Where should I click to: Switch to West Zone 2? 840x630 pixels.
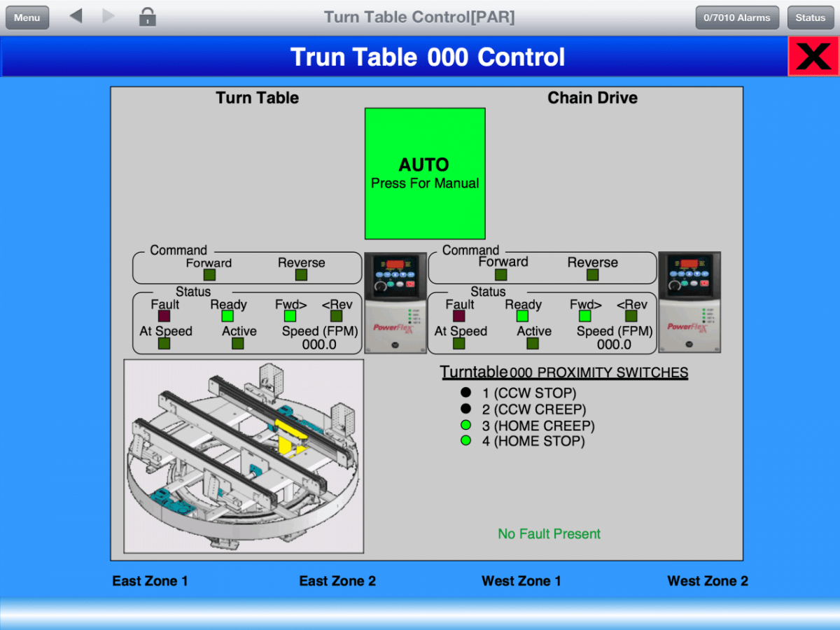pos(708,581)
